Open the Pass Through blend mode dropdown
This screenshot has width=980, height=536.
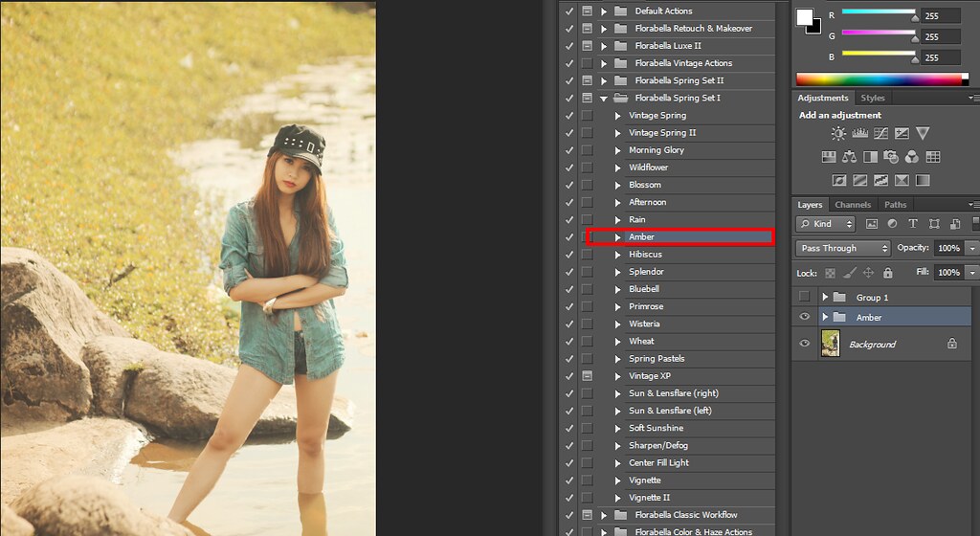pyautogui.click(x=842, y=248)
